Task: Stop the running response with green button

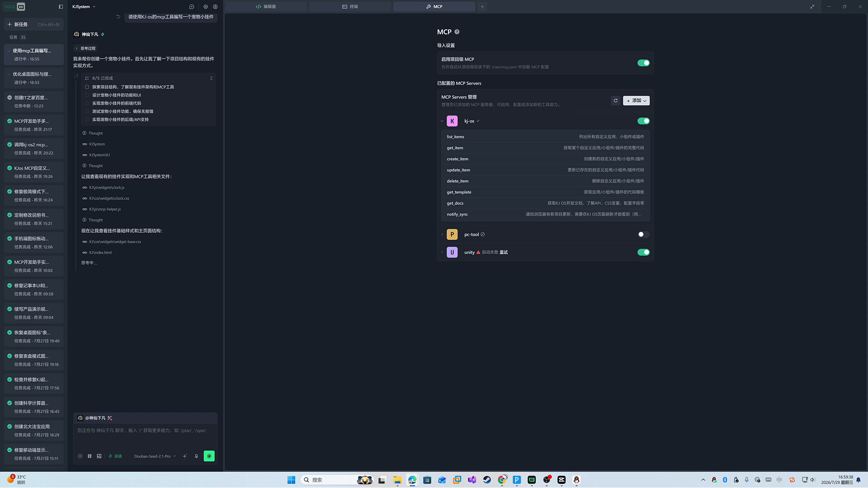Action: tap(209, 456)
